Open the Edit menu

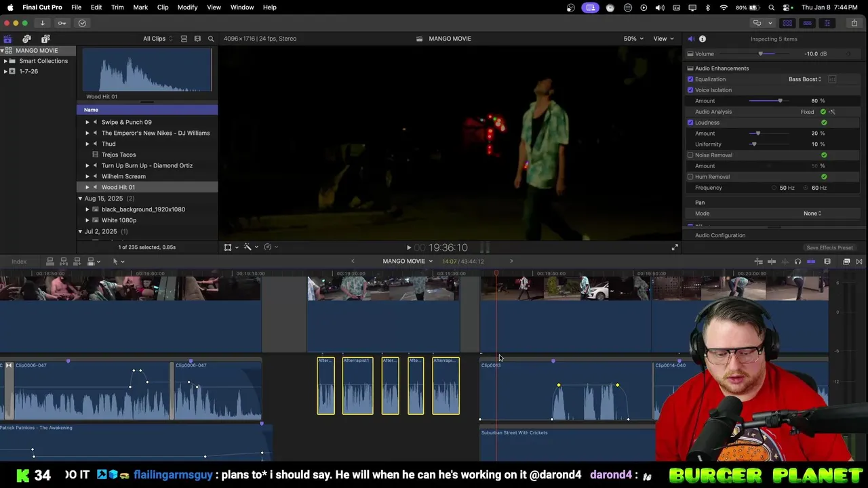[96, 7]
